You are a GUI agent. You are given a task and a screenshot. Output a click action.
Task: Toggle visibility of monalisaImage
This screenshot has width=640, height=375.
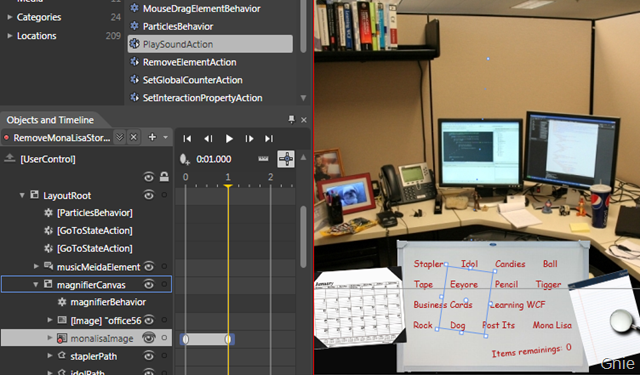tap(149, 338)
